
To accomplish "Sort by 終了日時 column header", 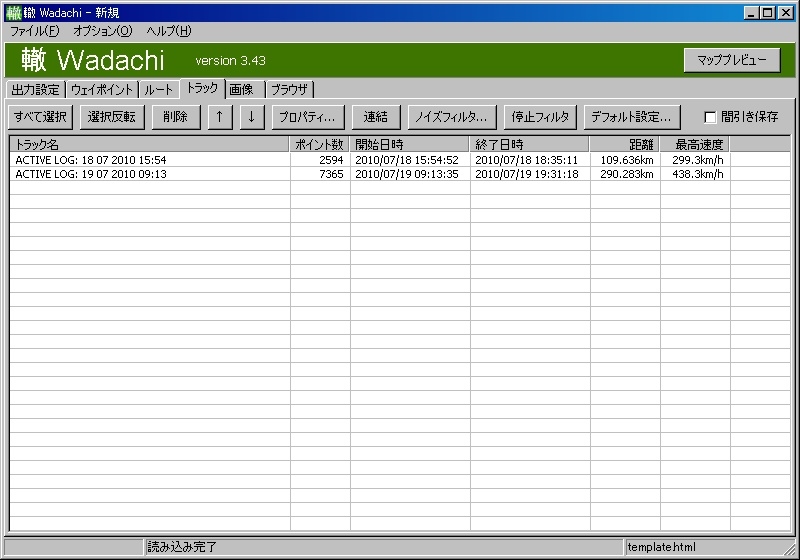I will point(530,144).
